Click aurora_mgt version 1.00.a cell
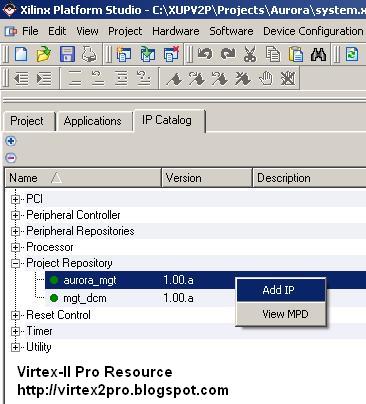The width and height of the screenshot is (366, 404). [178, 280]
